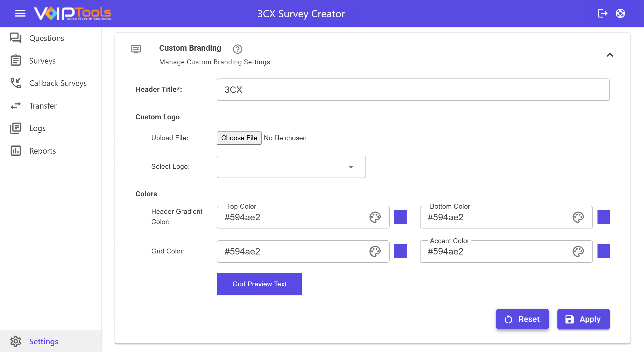Focus the Header Title input field
Screen dimensions: 644x352
tap(413, 90)
